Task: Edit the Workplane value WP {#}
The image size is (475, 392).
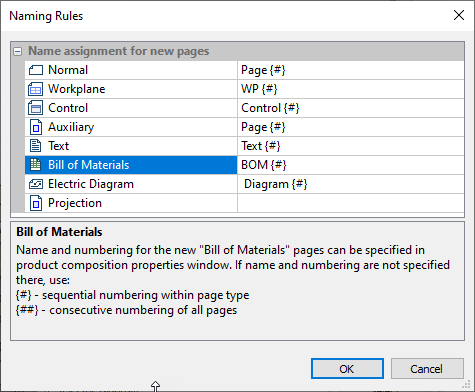Action: pyautogui.click(x=351, y=89)
